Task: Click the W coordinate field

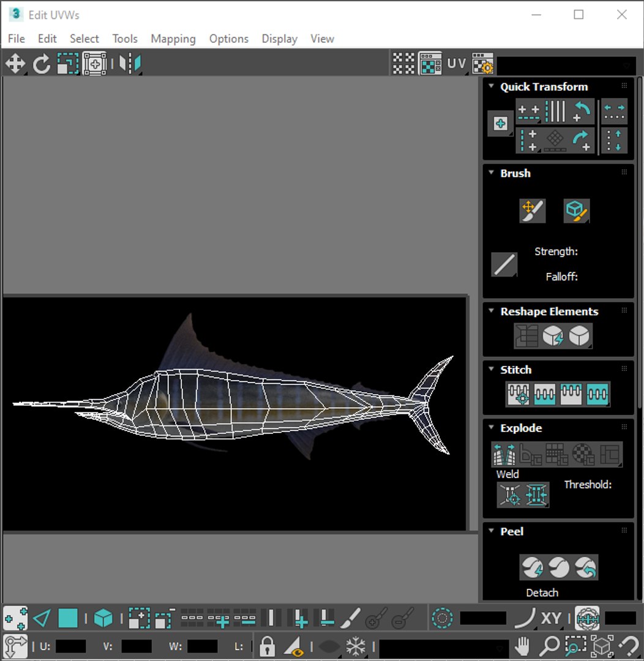Action: (x=203, y=646)
